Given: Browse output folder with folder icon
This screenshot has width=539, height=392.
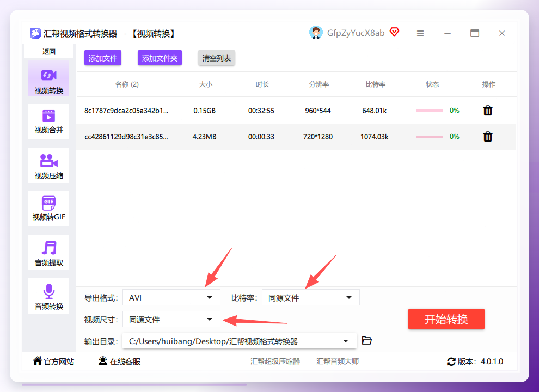Looking at the screenshot, I should click(x=367, y=341).
